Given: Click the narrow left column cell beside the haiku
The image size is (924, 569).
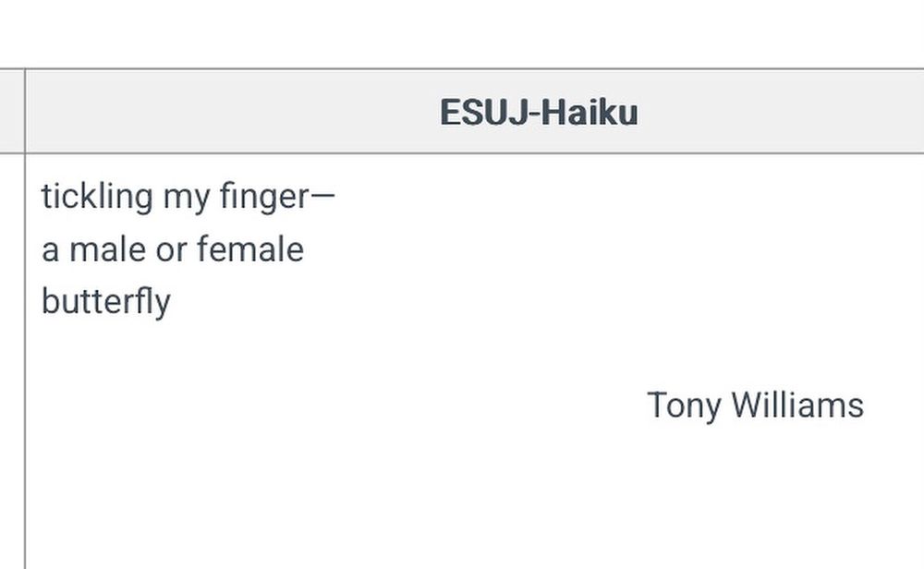Looking at the screenshot, I should tap(12, 361).
